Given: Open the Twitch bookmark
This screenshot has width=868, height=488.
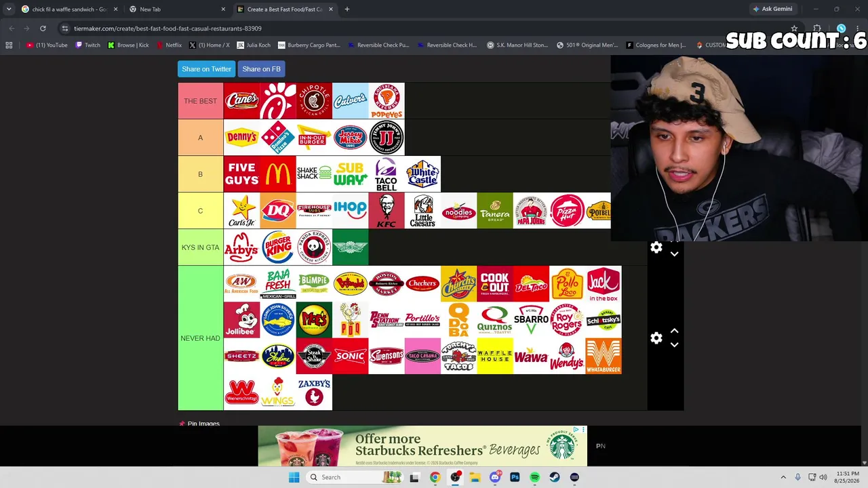Looking at the screenshot, I should (x=87, y=45).
